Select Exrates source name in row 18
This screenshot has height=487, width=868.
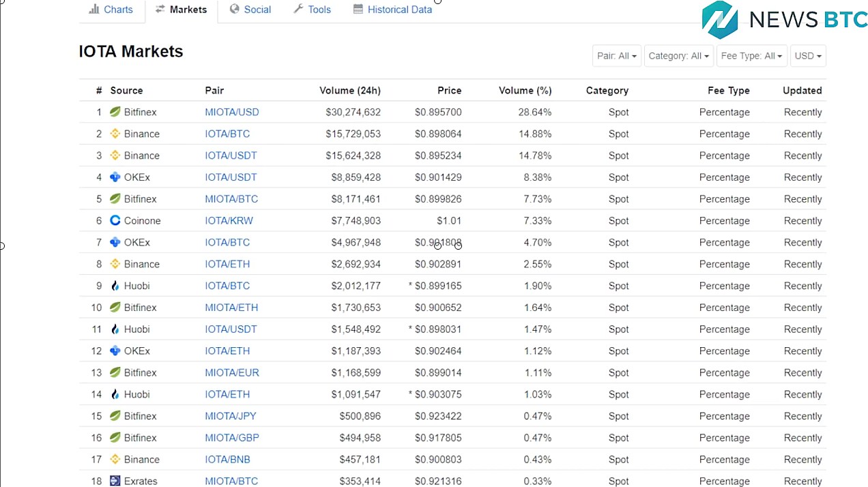coord(141,481)
